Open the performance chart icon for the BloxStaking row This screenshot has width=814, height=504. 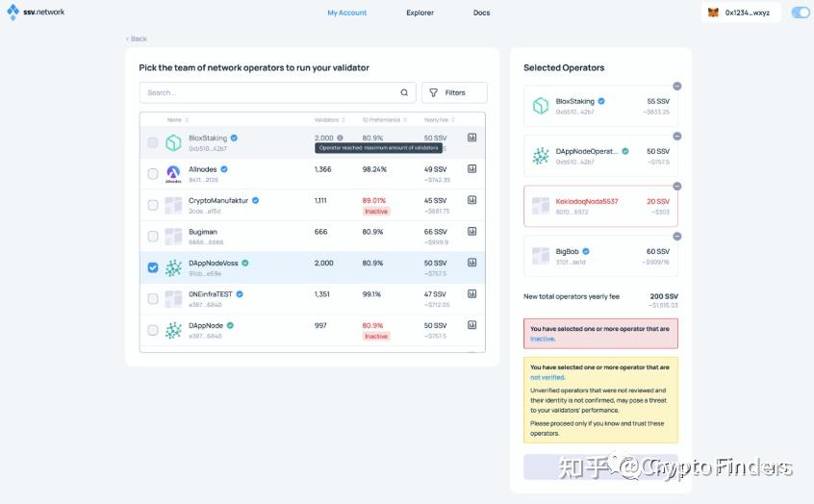(x=471, y=138)
